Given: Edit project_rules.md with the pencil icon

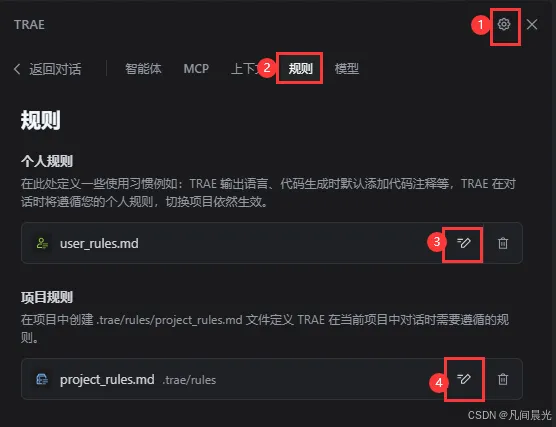Looking at the screenshot, I should click(x=463, y=379).
